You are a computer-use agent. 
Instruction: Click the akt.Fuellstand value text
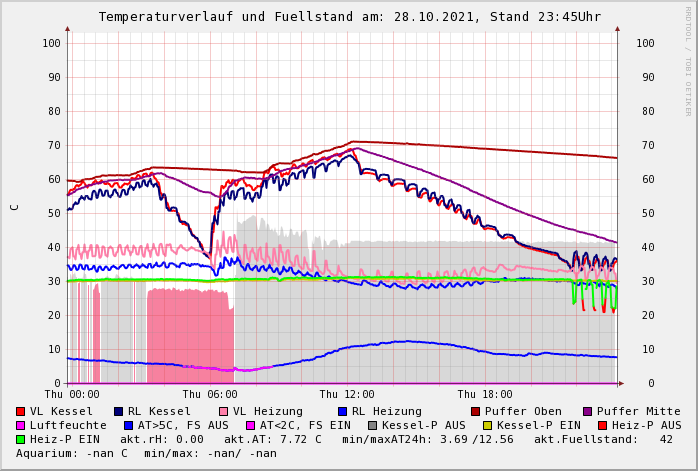pyautogui.click(x=608, y=439)
